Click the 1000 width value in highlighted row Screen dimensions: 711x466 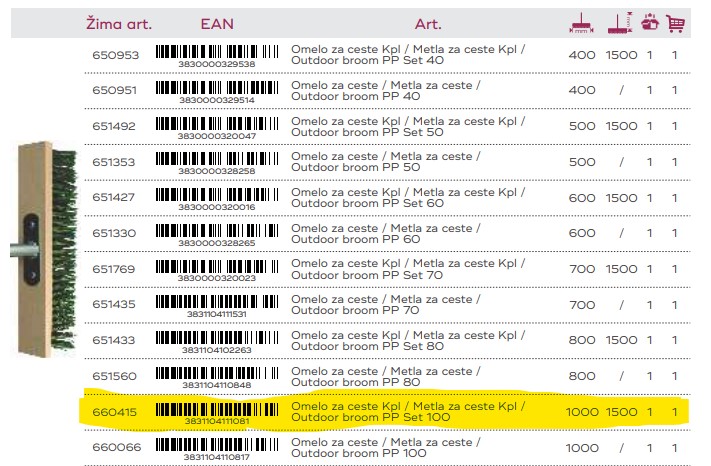coord(582,412)
